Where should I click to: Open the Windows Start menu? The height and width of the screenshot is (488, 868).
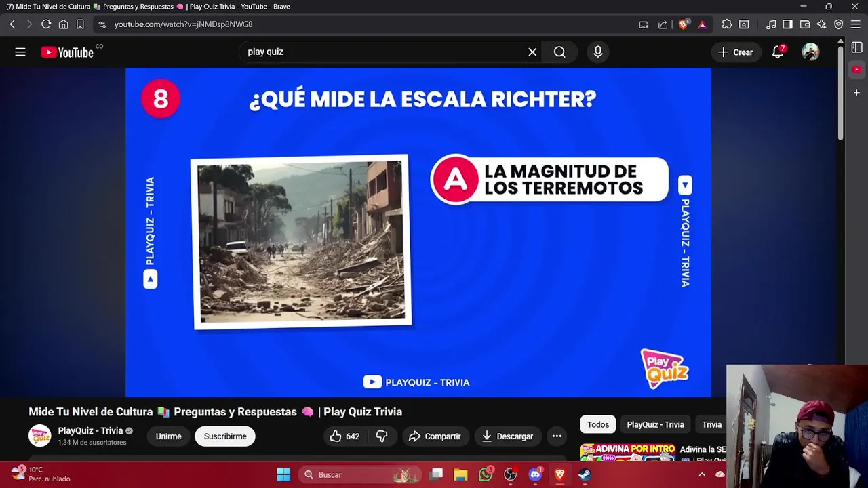point(283,474)
